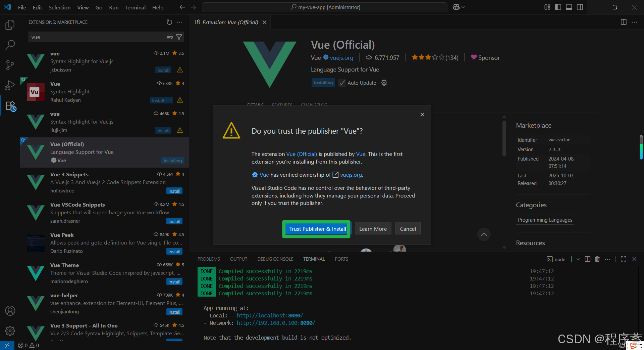
Task: Open the vuejs.org link in dialog
Action: pos(351,175)
